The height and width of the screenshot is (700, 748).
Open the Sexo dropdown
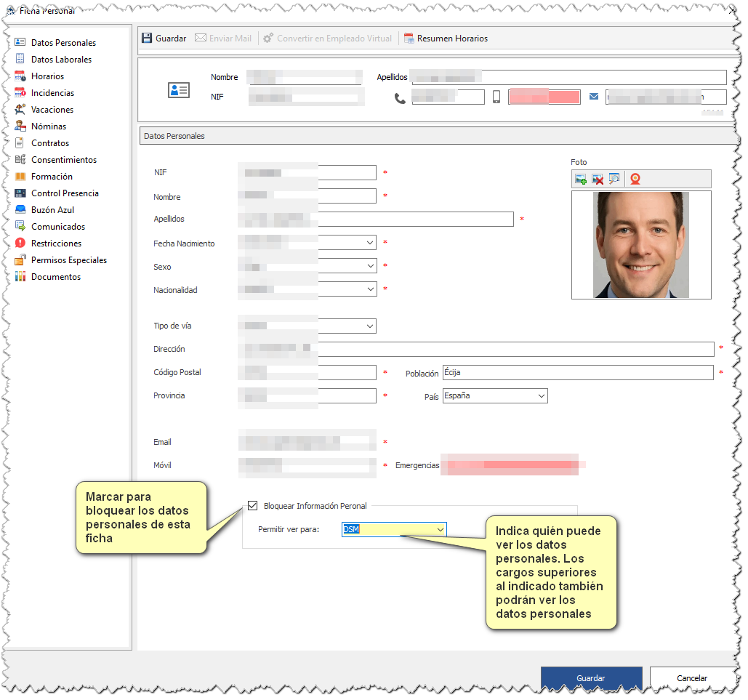(371, 266)
